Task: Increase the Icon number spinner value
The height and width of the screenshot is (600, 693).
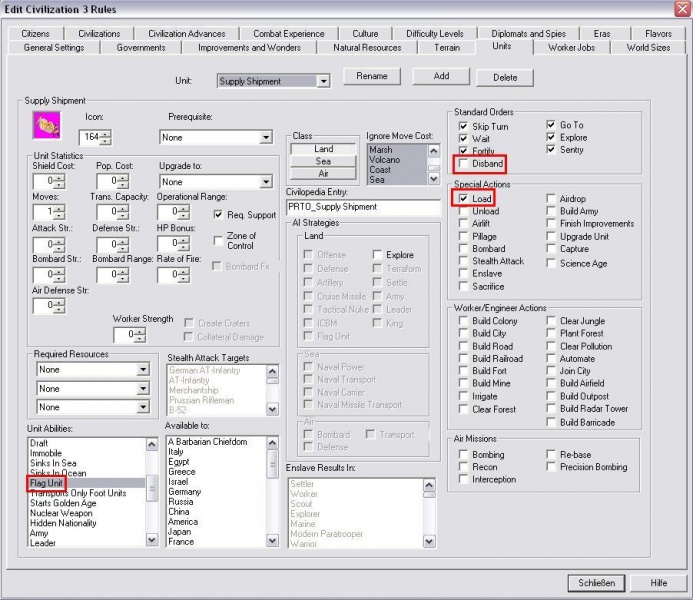Action: click(x=106, y=133)
